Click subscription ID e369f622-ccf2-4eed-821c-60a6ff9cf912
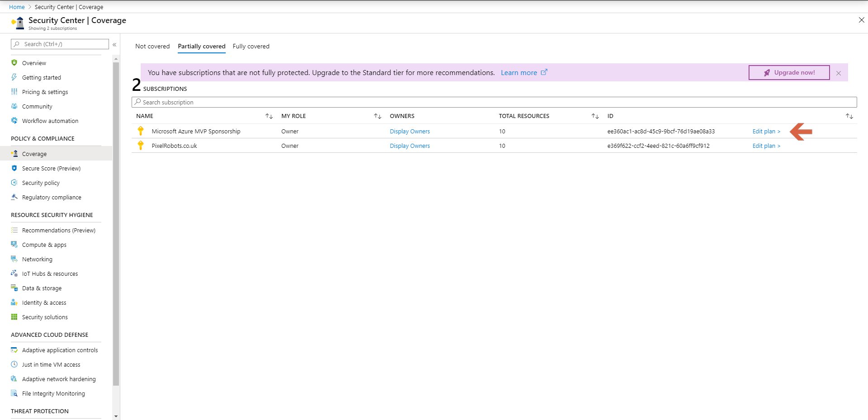The image size is (868, 420). [658, 146]
